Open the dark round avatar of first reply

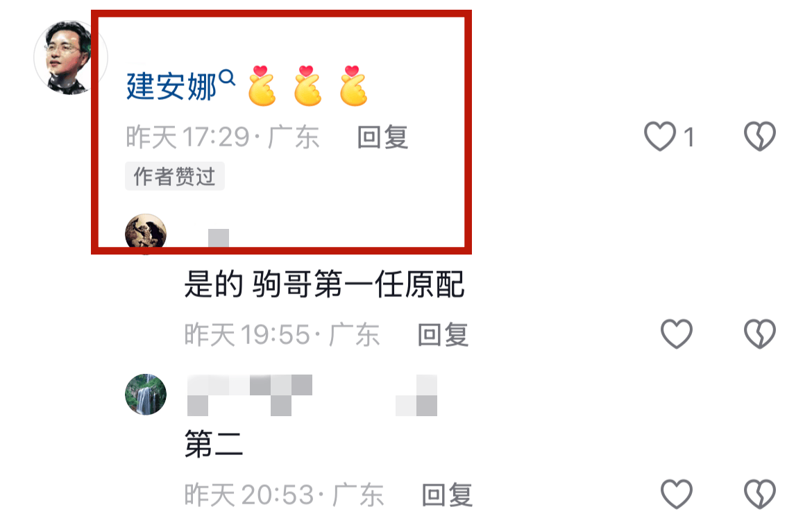point(146,234)
